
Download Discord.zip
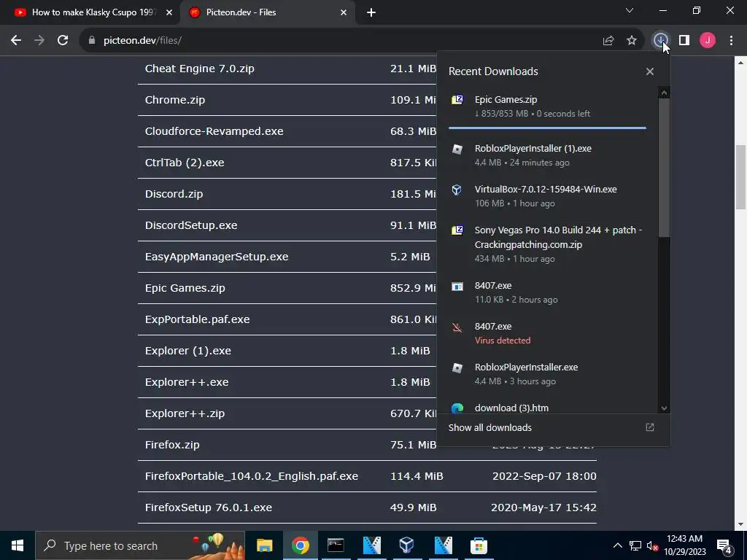click(174, 194)
